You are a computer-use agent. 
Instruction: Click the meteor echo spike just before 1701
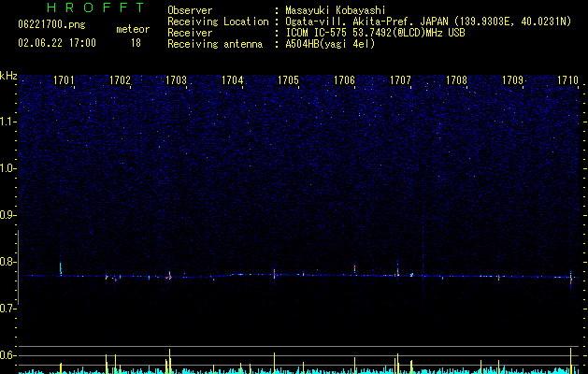coord(61,268)
